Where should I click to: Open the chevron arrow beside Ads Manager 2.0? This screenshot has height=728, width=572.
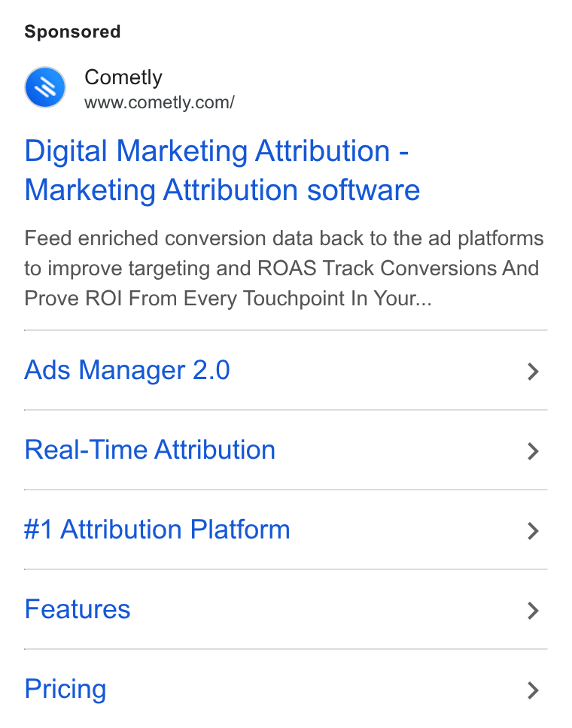tap(533, 372)
